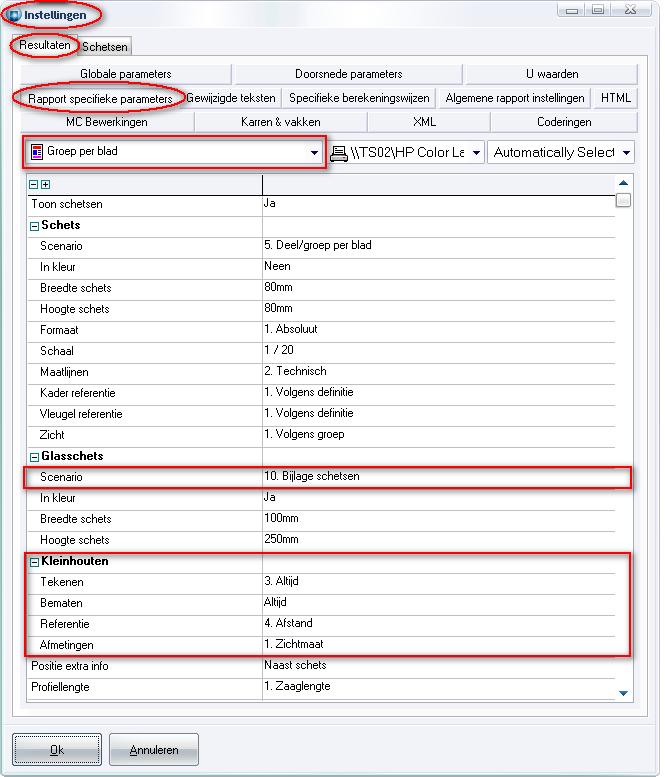Click Schets In kleur value Neen
The height and width of the screenshot is (777, 665).
point(277,266)
